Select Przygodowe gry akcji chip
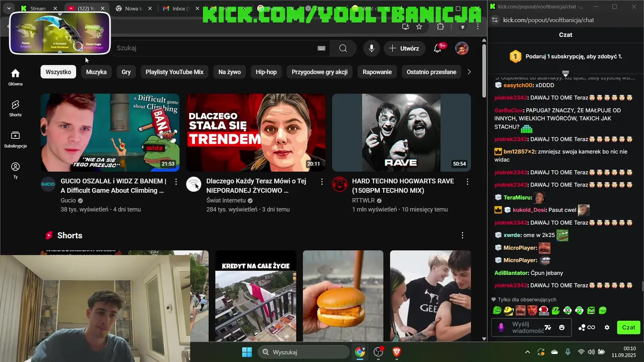The height and width of the screenshot is (362, 644). coord(319,72)
